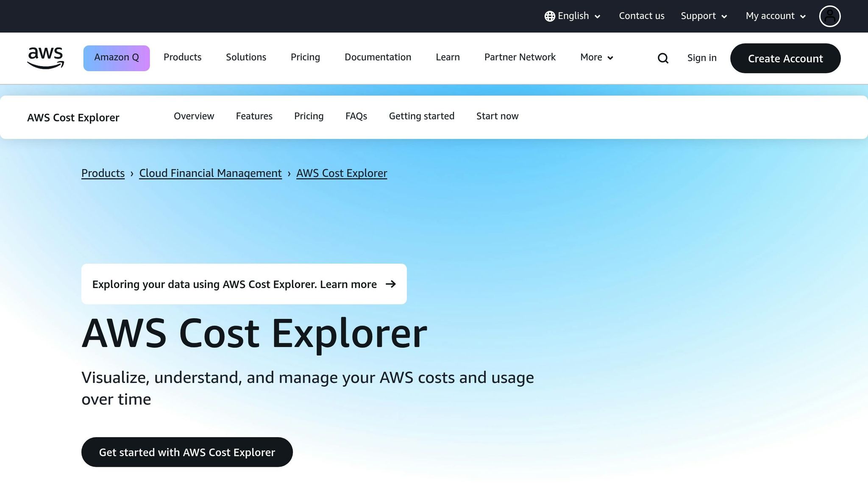Click the arrow in Learn more banner
Image resolution: width=868 pixels, height=488 pixels.
click(391, 284)
